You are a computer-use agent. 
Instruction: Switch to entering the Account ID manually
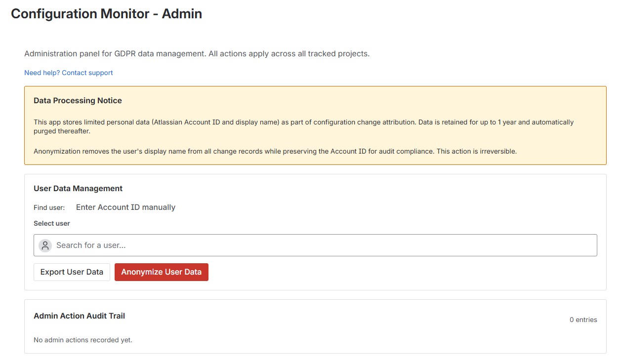tap(125, 207)
